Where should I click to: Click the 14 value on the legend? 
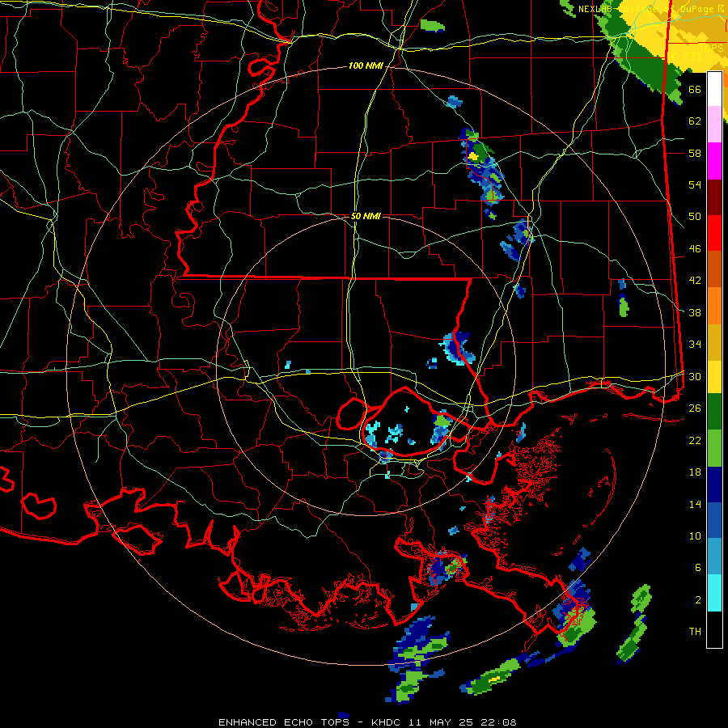695,504
